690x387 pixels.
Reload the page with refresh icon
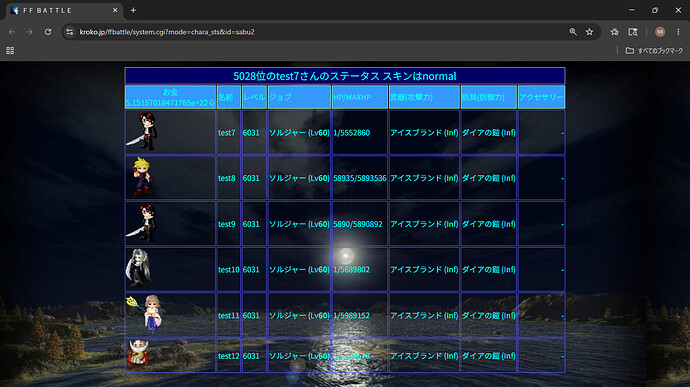pos(48,32)
